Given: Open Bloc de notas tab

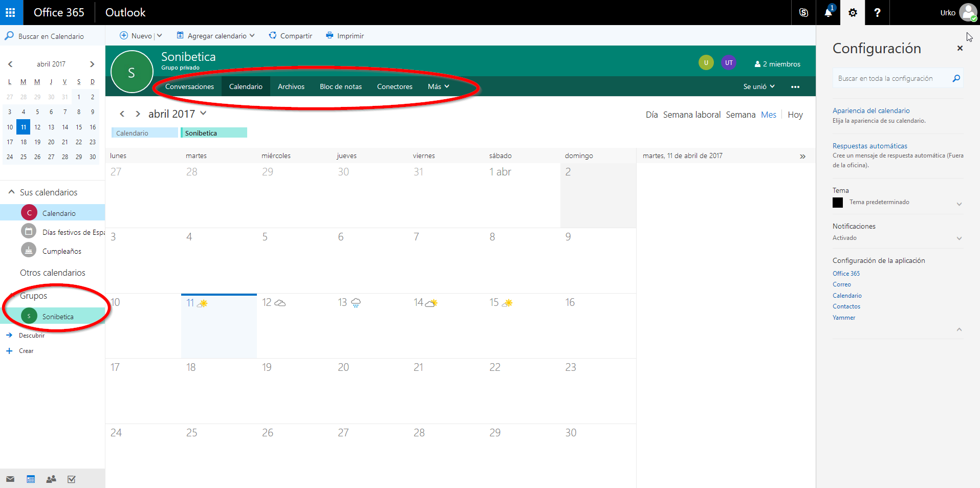Looking at the screenshot, I should point(341,86).
